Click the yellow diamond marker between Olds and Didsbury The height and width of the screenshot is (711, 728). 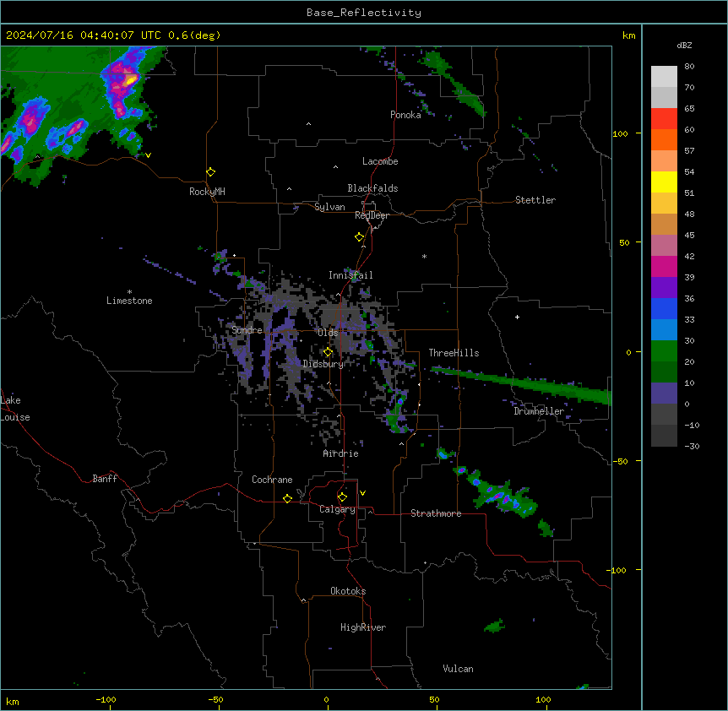(x=328, y=352)
